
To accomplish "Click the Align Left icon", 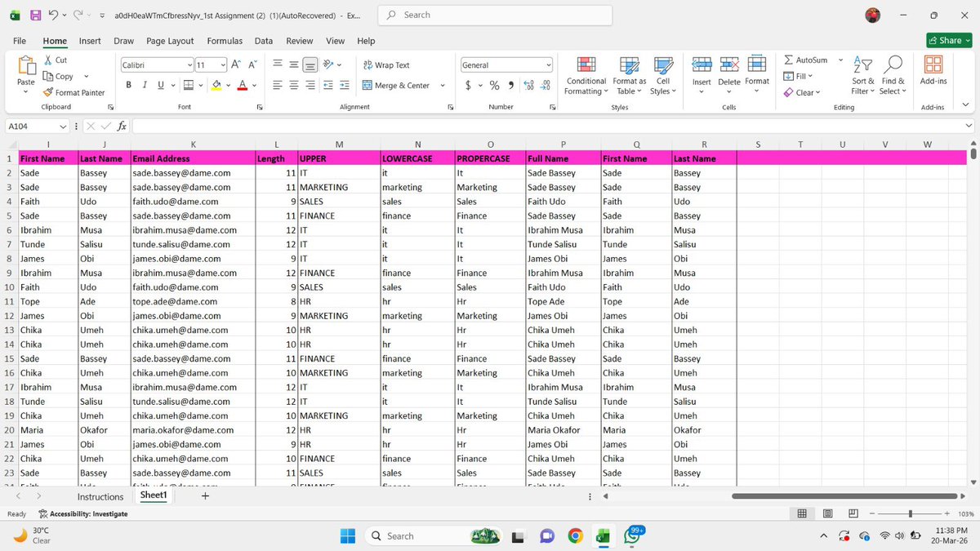I will click(x=278, y=85).
